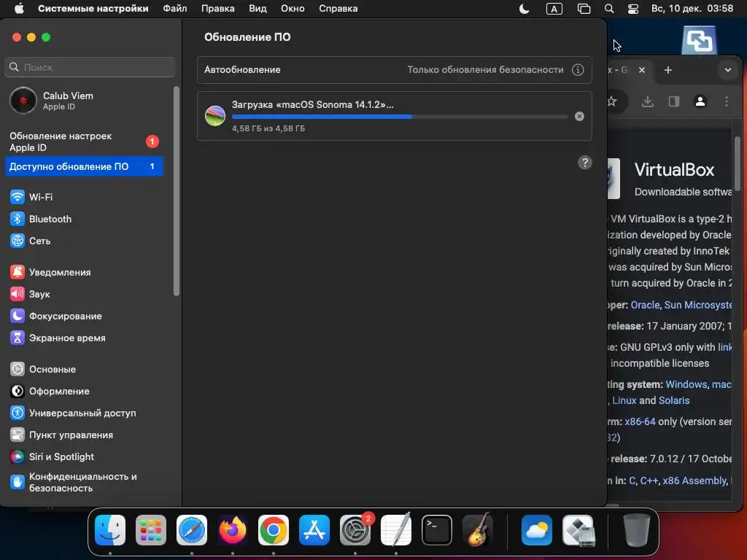
Task: Click the download progress bar
Action: 400,116
